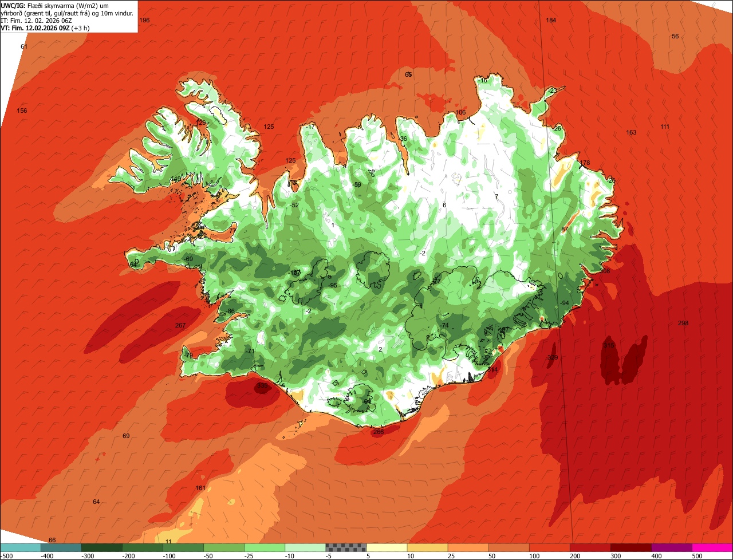Pick the magenta above-500 legend swatch
Viewport: 733px width, 560px height.
(712, 547)
